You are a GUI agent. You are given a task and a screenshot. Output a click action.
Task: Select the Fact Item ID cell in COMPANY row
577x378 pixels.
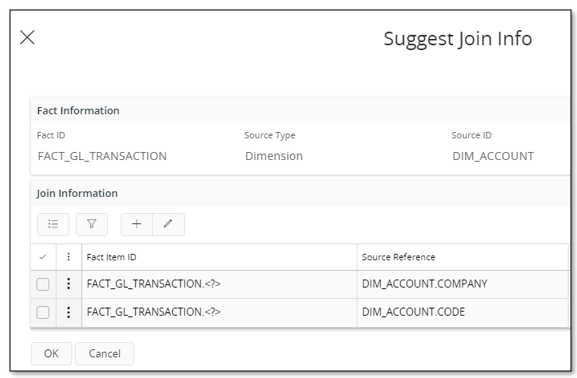219,284
